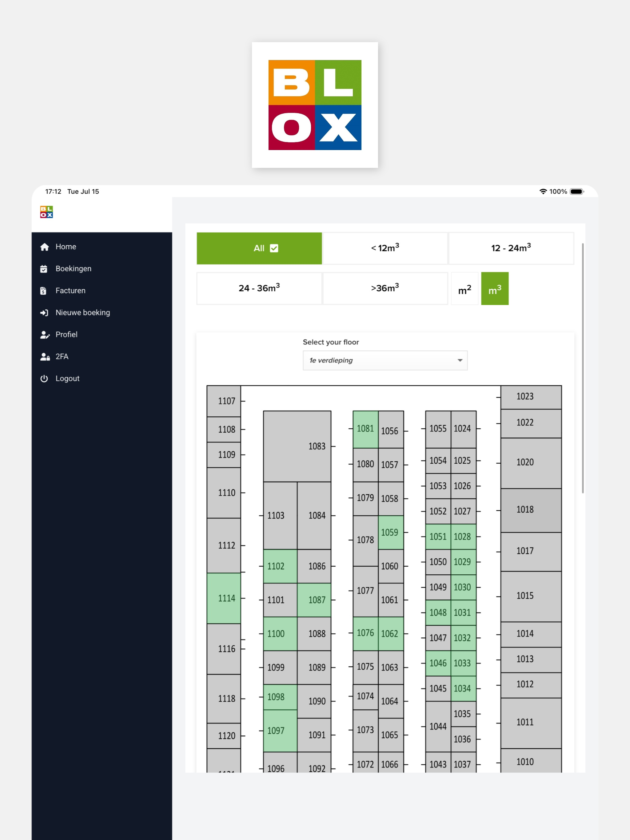630x840 pixels.
Task: Click the 17:12 clock in status bar
Action: coord(53,192)
